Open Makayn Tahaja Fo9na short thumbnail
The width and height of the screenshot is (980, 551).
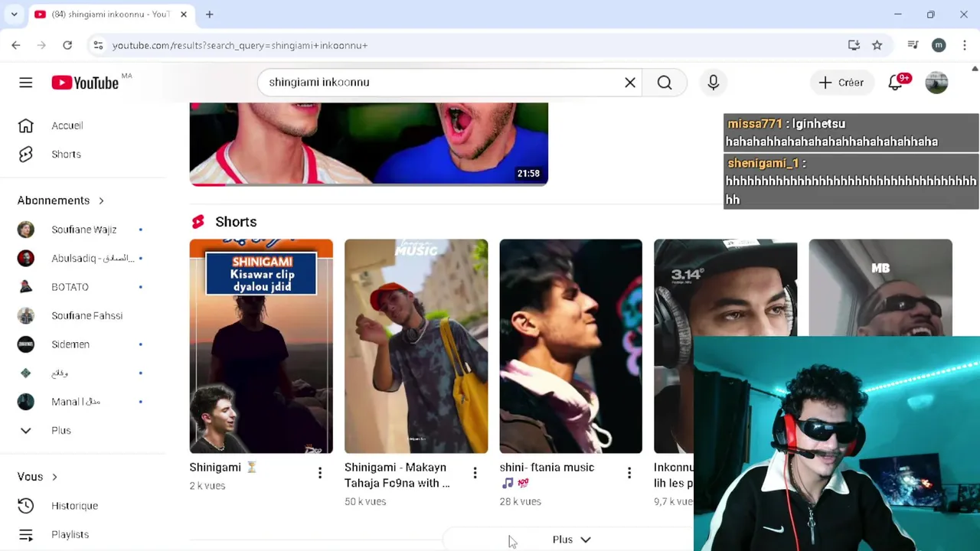[x=416, y=346]
